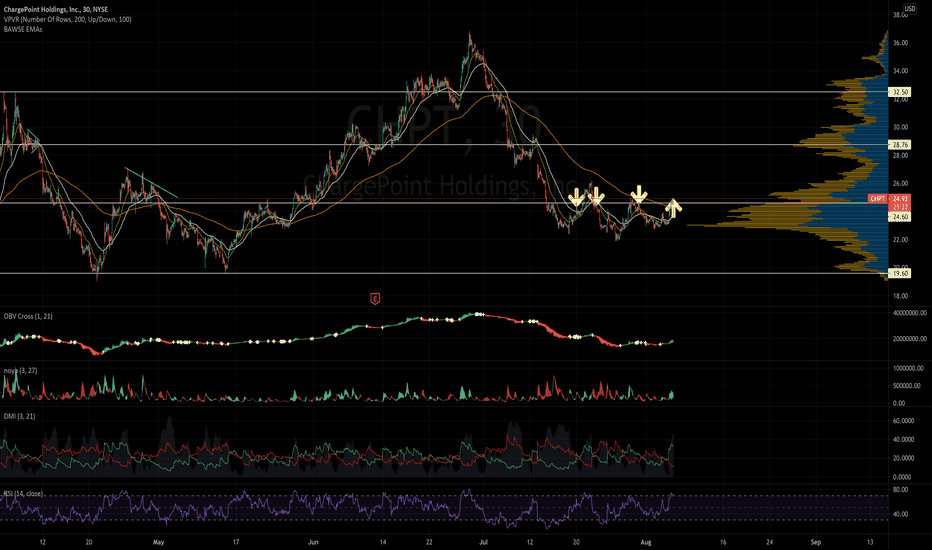Image resolution: width=932 pixels, height=550 pixels.
Task: Click the Jul label on time axis
Action: (x=483, y=542)
